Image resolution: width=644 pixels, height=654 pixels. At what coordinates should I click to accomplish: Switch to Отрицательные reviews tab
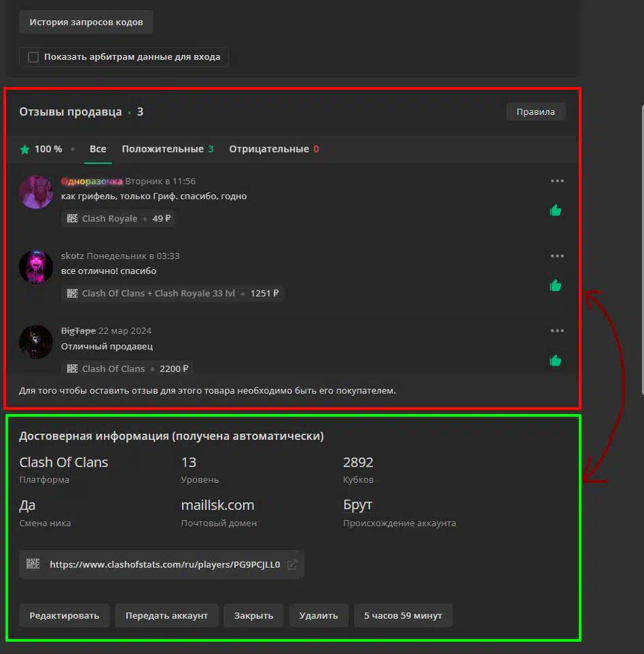pos(274,149)
